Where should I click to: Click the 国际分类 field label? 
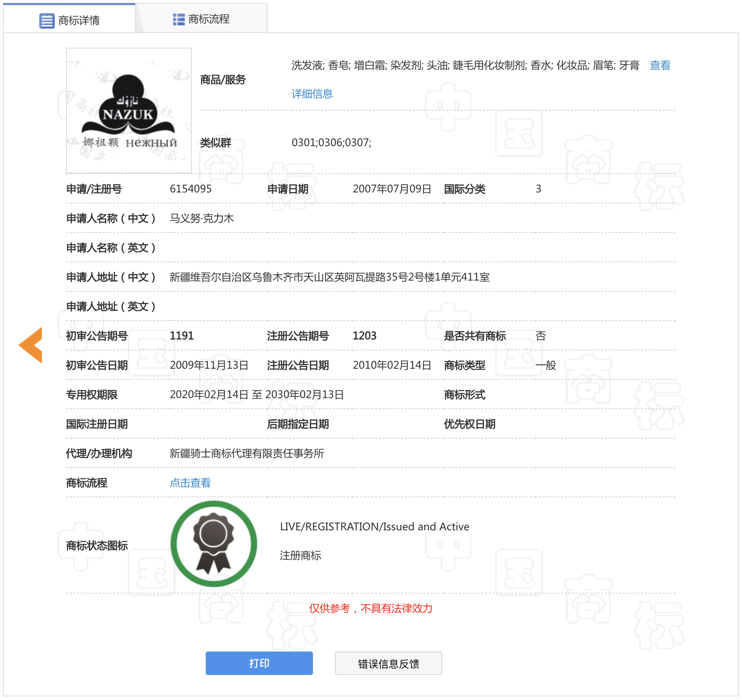464,189
